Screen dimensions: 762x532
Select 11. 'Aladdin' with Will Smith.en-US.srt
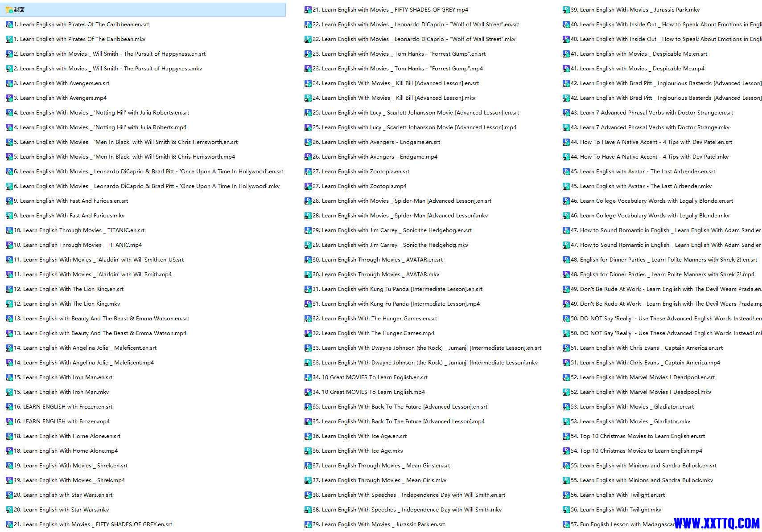99,259
